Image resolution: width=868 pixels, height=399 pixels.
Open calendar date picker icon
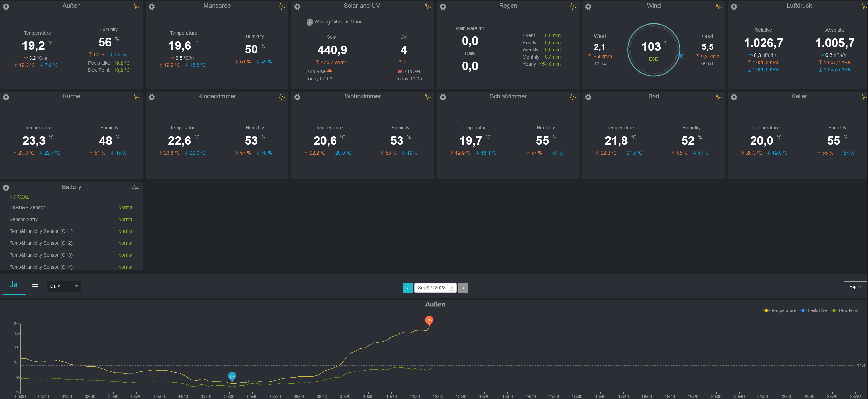click(451, 288)
